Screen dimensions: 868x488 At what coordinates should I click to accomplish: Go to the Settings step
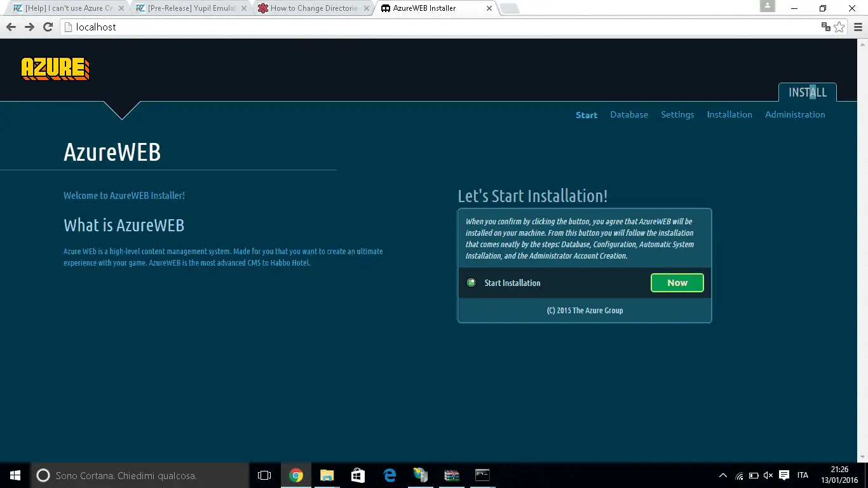point(677,114)
